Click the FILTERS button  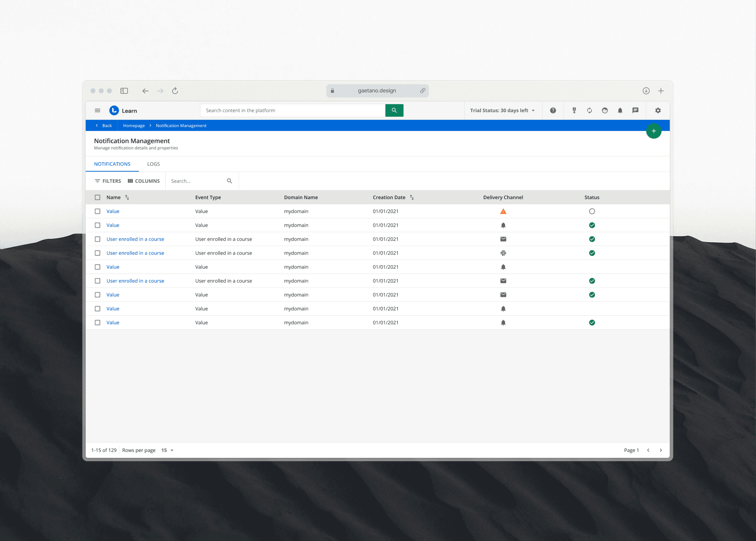108,181
